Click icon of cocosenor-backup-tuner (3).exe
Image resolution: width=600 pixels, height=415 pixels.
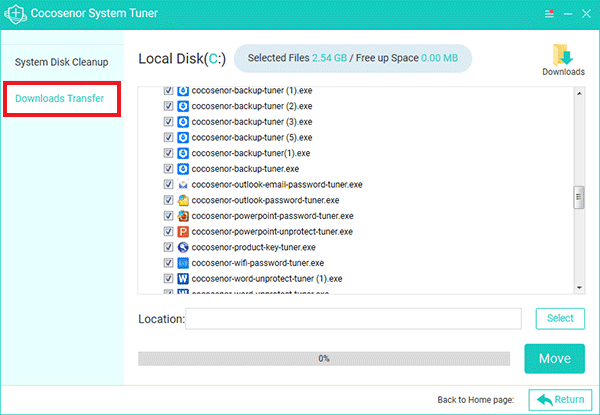coord(183,122)
